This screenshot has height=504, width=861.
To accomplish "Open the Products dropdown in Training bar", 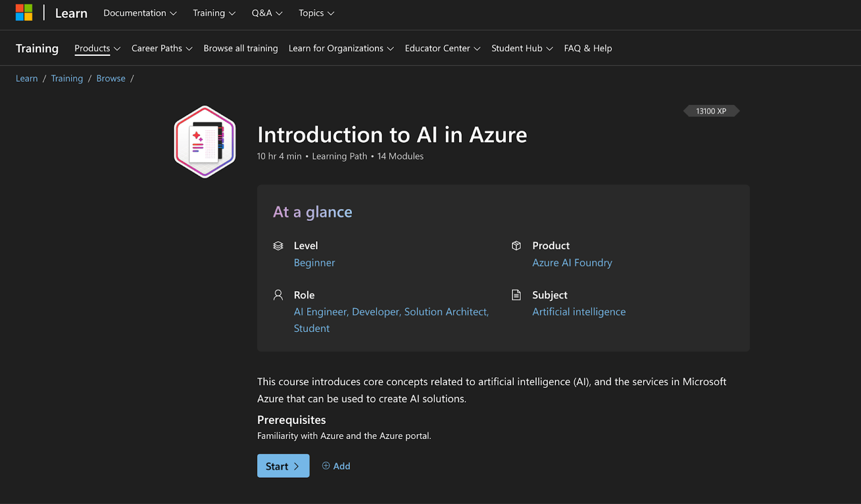I will click(97, 48).
